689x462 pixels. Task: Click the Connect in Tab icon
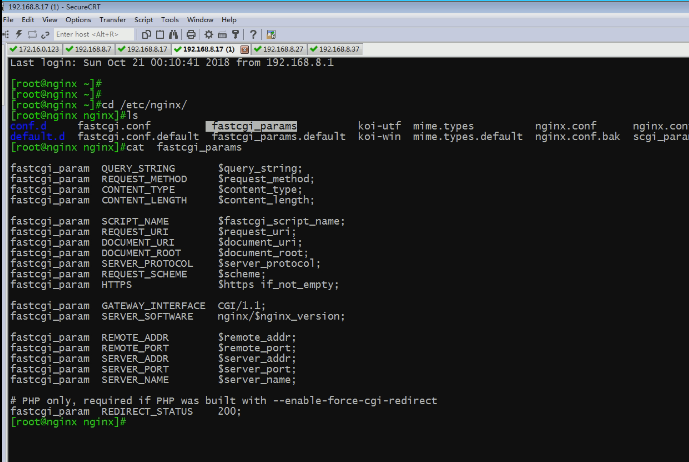[x=32, y=34]
